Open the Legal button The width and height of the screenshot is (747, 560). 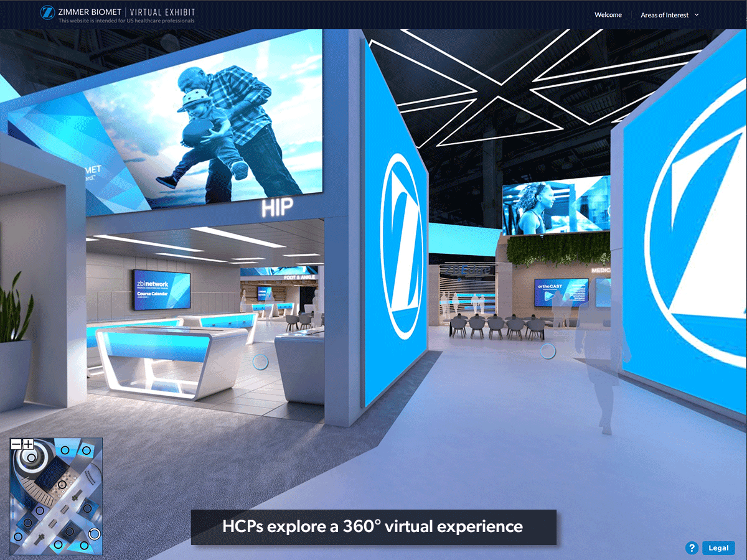(x=718, y=548)
